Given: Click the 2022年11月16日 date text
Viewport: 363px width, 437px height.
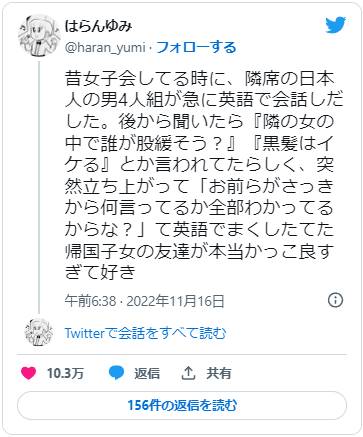Looking at the screenshot, I should 175,301.
